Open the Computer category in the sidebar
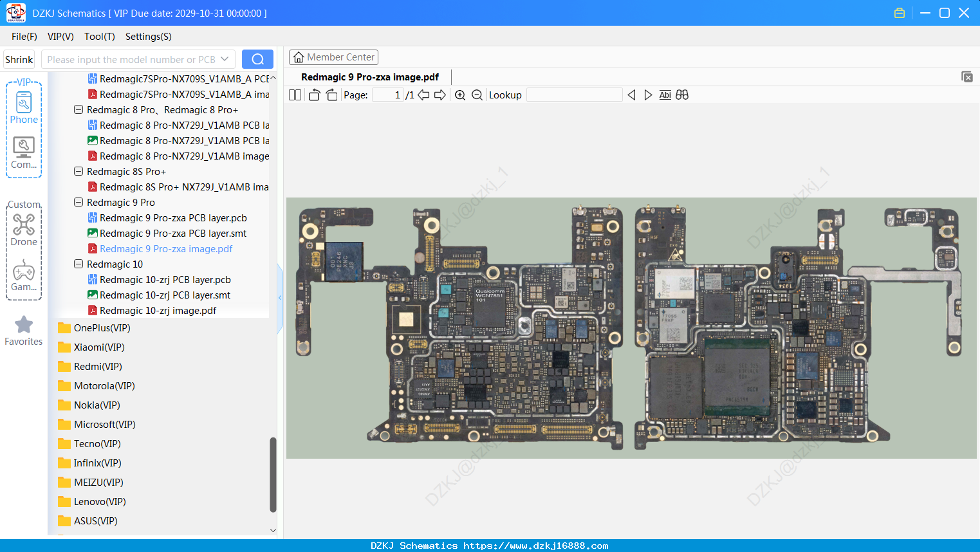The height and width of the screenshot is (552, 980). coord(24,153)
